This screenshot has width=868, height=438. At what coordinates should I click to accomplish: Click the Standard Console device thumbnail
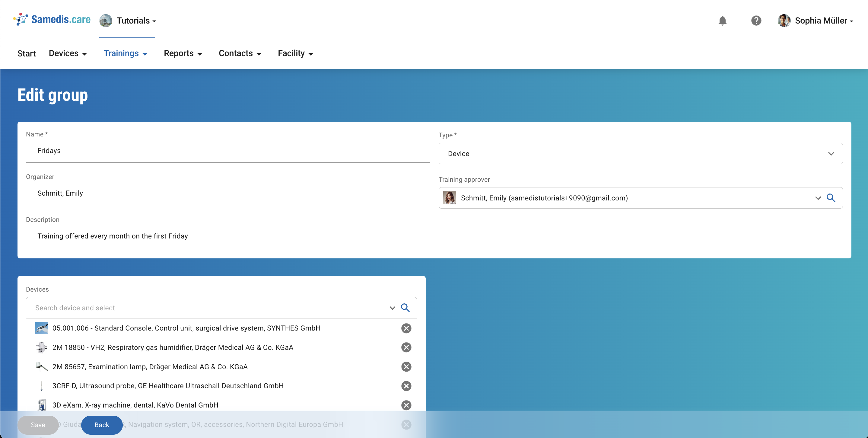(42, 328)
